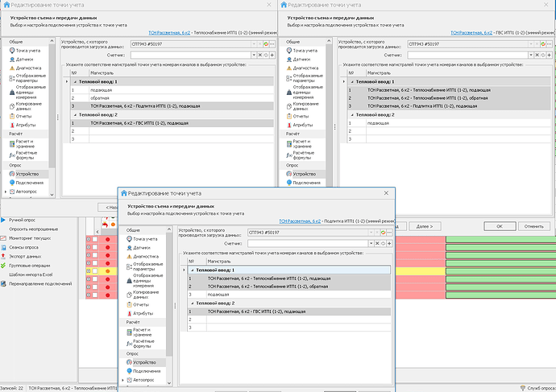Tick the checkbox in the bottommost red row
Image resolution: width=556 pixels, height=392 pixels.
[x=95, y=295]
